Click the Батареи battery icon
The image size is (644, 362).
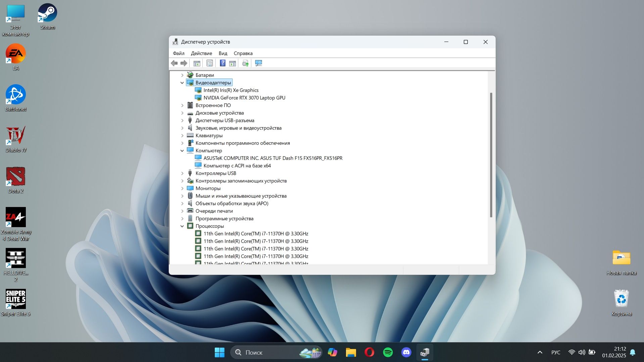190,75
